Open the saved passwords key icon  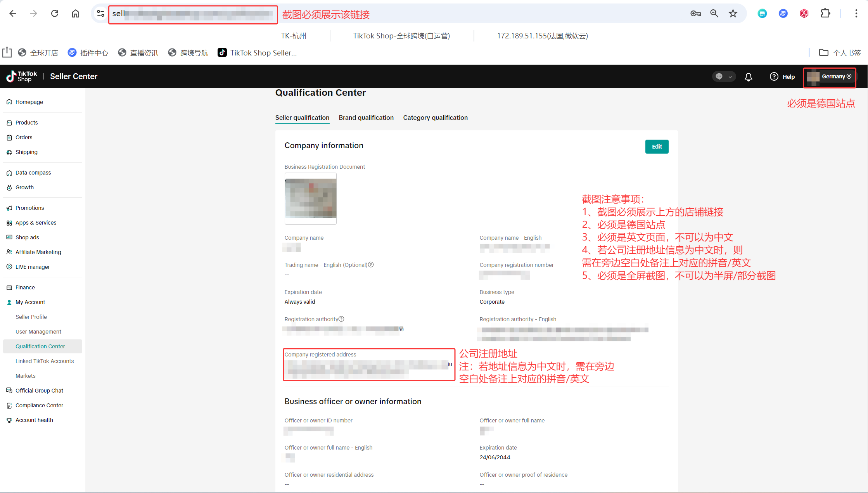695,14
